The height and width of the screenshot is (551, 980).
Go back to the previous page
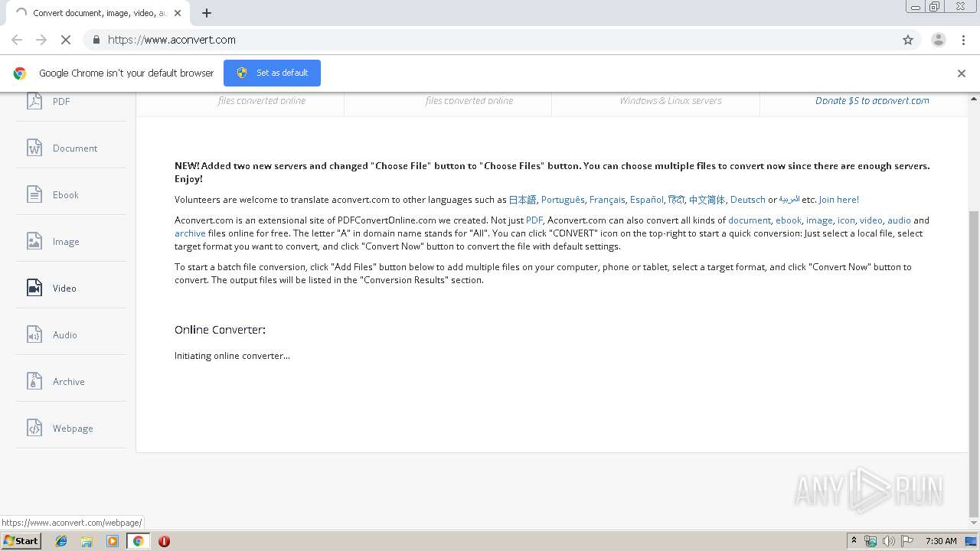(x=17, y=40)
